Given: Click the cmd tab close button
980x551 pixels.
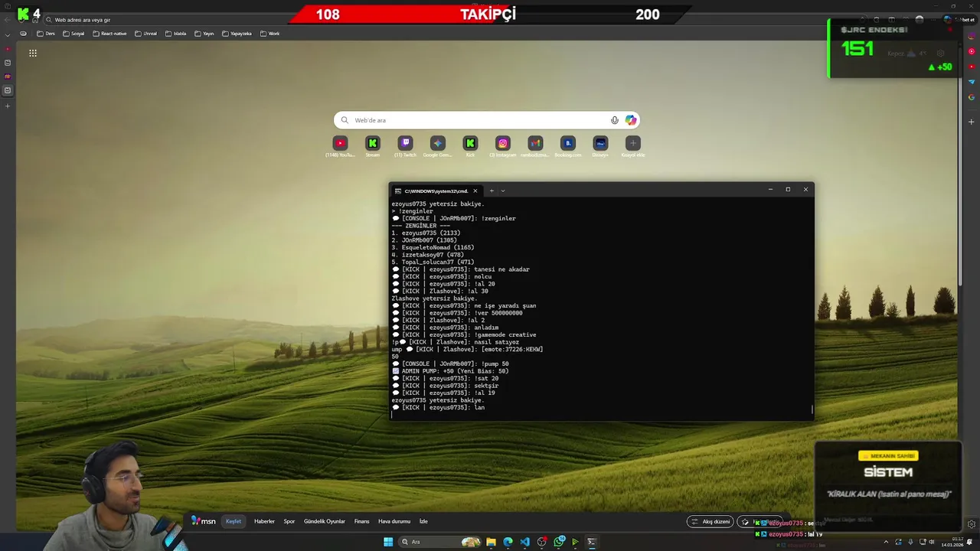Looking at the screenshot, I should pyautogui.click(x=475, y=191).
